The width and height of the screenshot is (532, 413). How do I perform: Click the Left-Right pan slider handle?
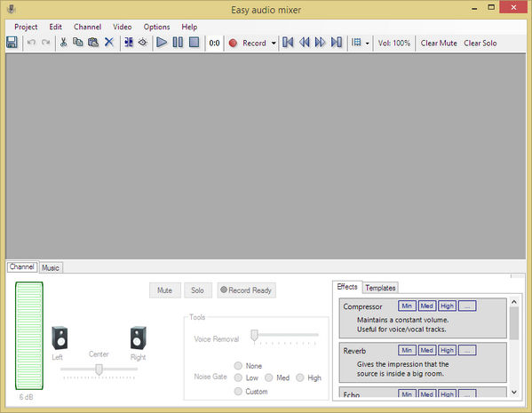click(99, 369)
